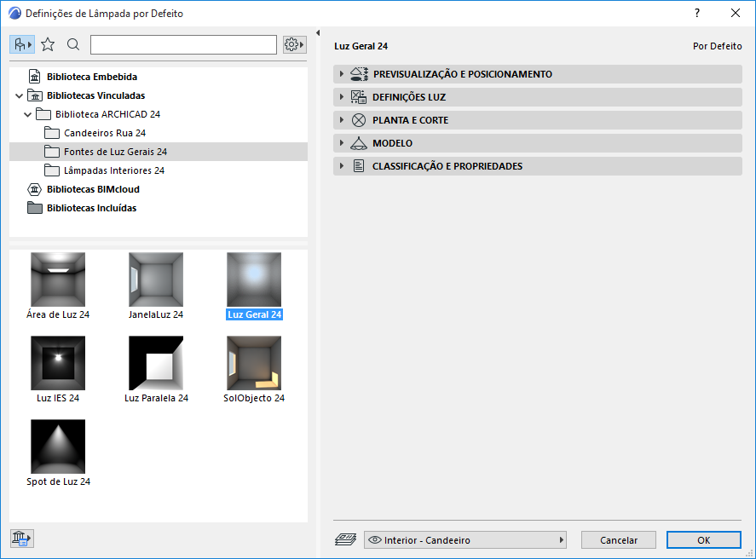756x559 pixels.
Task: Expand Modelo panel
Action: click(538, 143)
